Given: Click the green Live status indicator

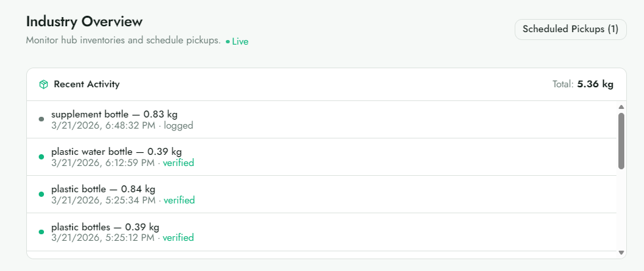Looking at the screenshot, I should [237, 41].
